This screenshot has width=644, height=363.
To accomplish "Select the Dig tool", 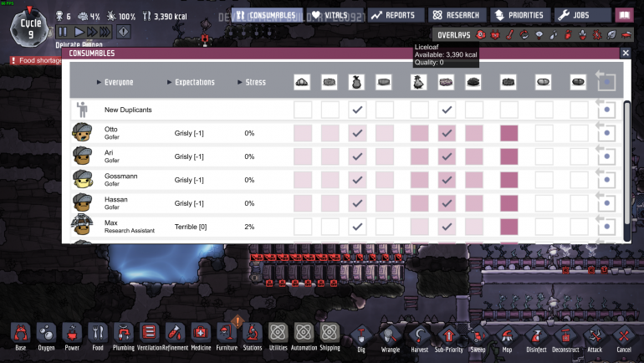I will pos(361,339).
